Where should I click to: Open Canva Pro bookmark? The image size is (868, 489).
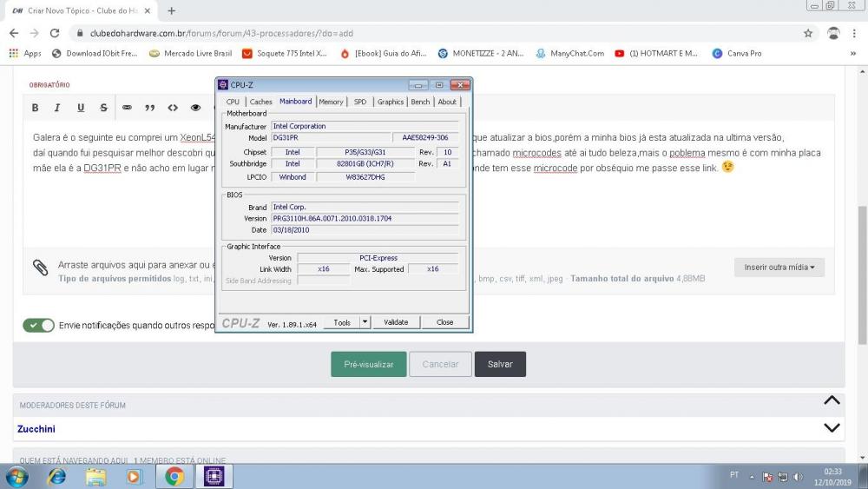tap(736, 53)
